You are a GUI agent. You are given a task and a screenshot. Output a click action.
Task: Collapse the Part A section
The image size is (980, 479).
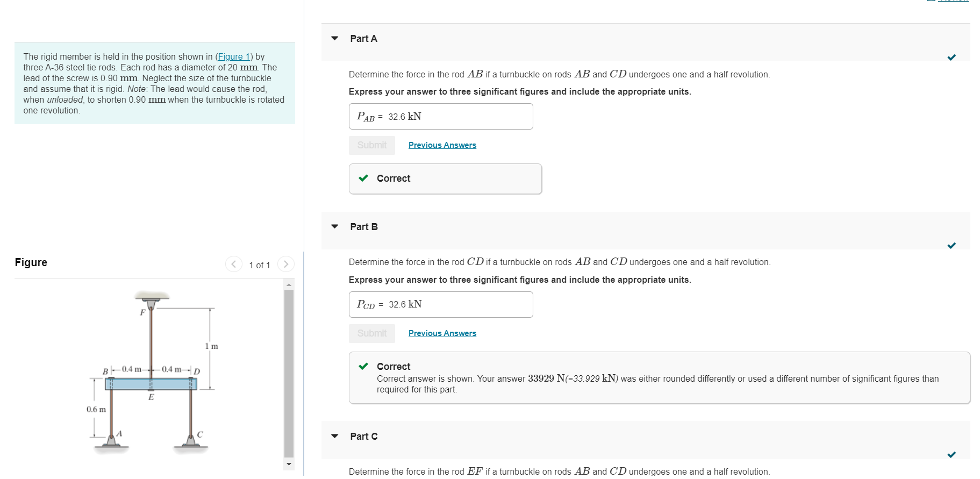click(335, 39)
